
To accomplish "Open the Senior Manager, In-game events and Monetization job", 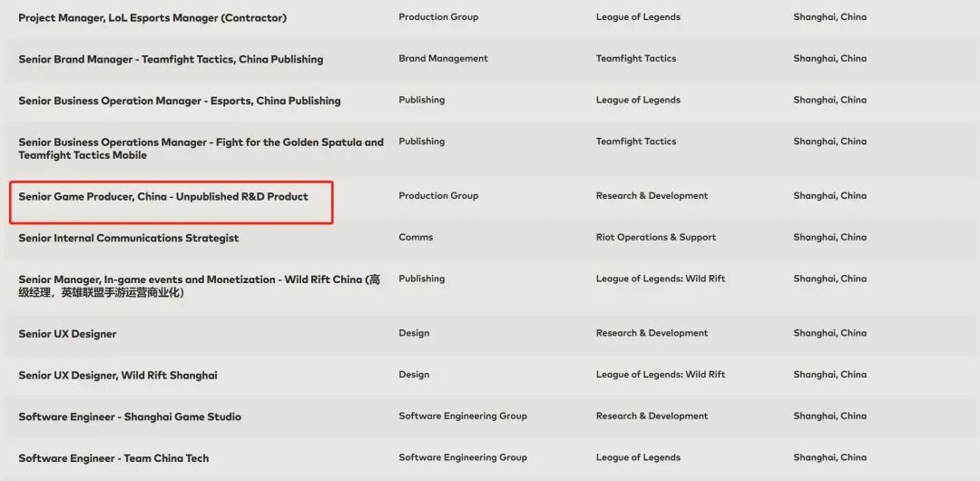I will pyautogui.click(x=199, y=286).
